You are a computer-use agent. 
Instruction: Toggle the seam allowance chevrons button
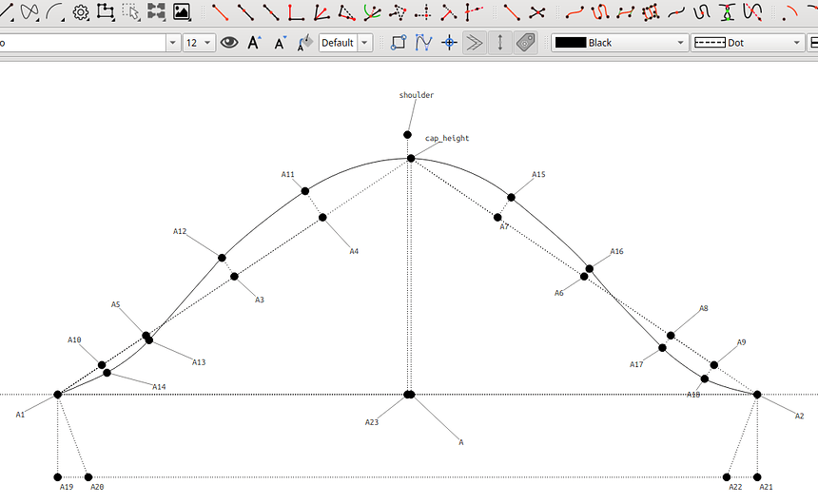(x=475, y=43)
